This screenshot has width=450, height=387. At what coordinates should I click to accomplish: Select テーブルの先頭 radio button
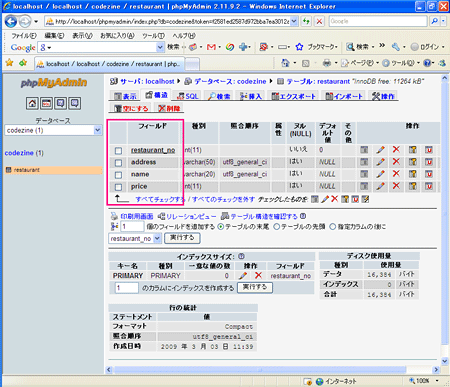pos(277,227)
